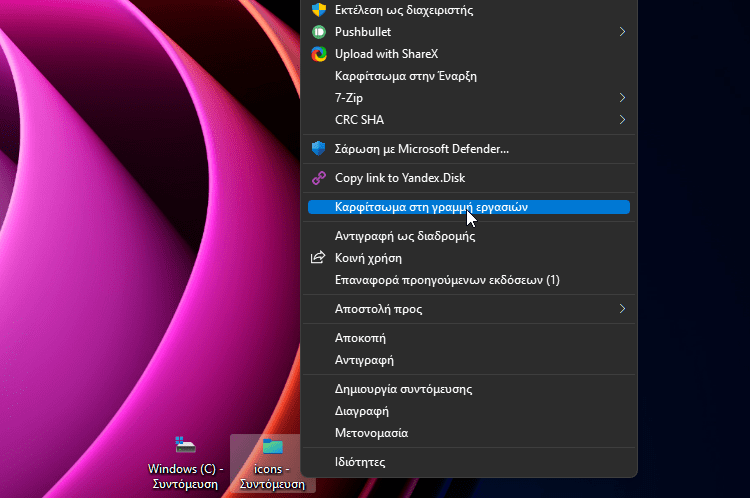
Task: Choose Αντιγραφή ως διαδρομής
Action: pos(469,236)
